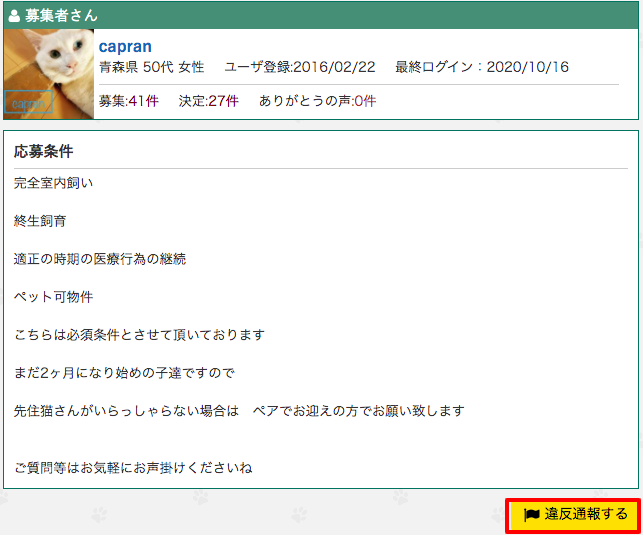Click the flag icon on the report button

click(531, 515)
